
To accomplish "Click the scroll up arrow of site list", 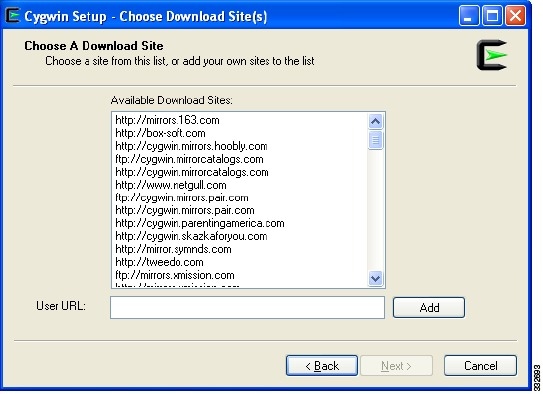I will click(x=376, y=122).
